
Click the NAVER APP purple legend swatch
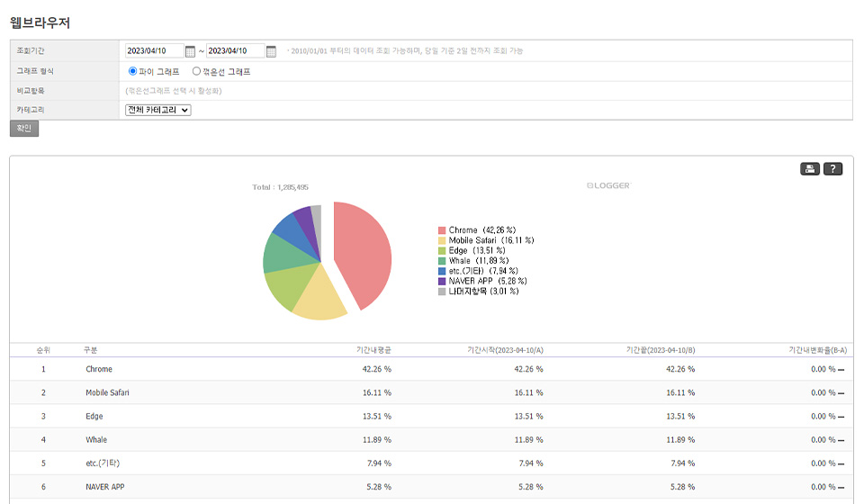pos(442,282)
